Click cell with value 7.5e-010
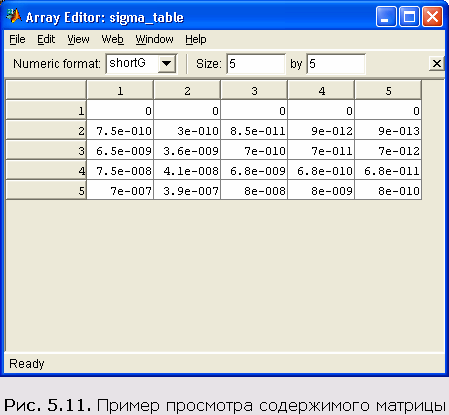Viewport: 449px width, 415px height. click(x=120, y=130)
